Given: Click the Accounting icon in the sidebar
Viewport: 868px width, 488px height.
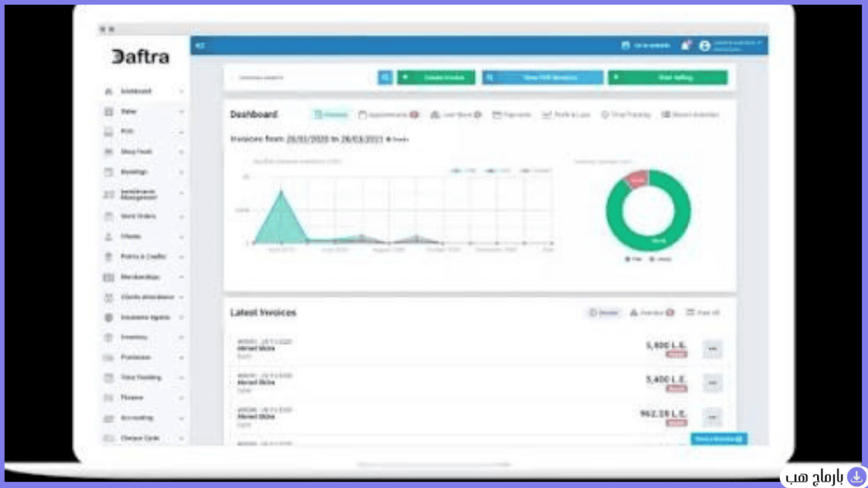Looking at the screenshot, I should click(x=108, y=419).
